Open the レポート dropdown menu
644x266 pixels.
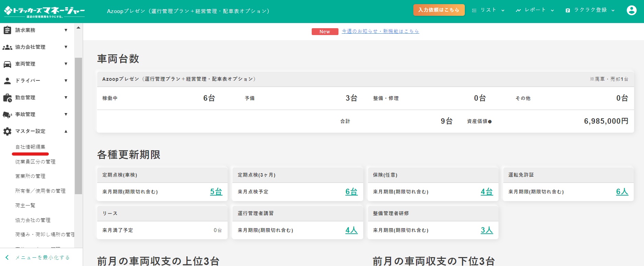click(x=535, y=10)
